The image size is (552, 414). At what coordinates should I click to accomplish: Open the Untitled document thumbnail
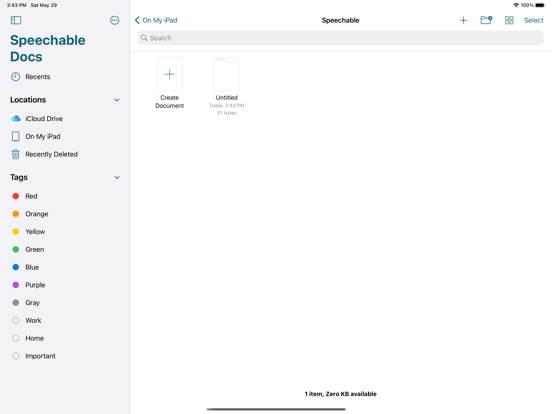pos(227,74)
